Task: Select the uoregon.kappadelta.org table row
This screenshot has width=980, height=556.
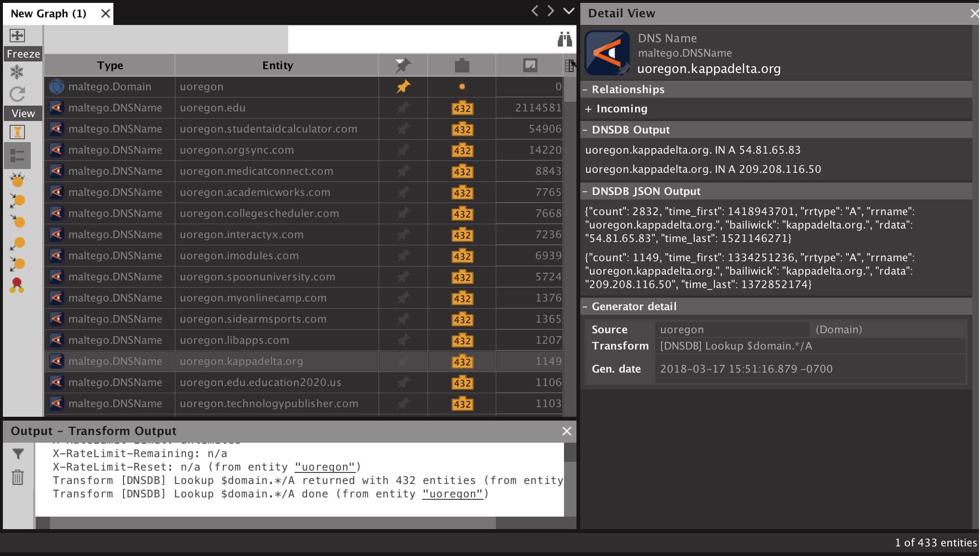Action: (x=304, y=361)
